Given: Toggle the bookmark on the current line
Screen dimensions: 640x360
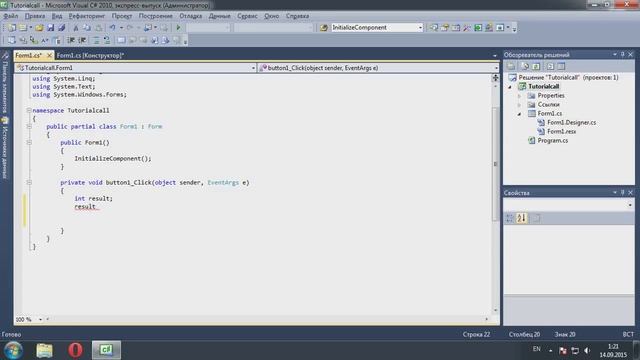Looking at the screenshot, I should click(121, 40).
